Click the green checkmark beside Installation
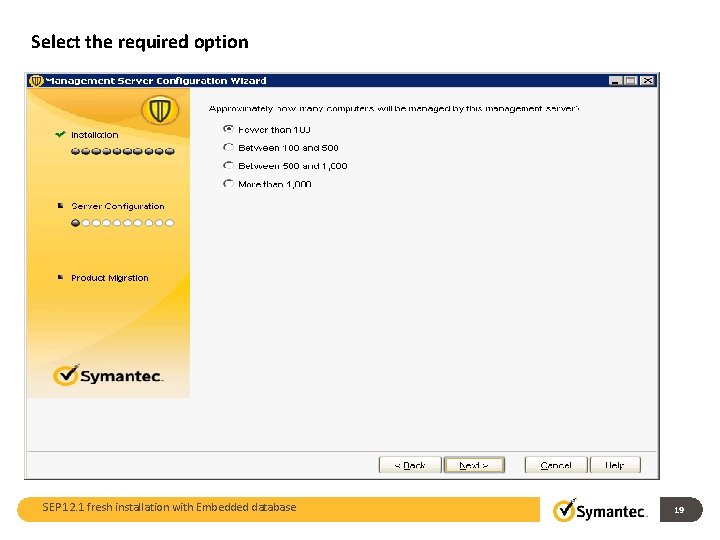The height and width of the screenshot is (540, 720). click(x=60, y=135)
